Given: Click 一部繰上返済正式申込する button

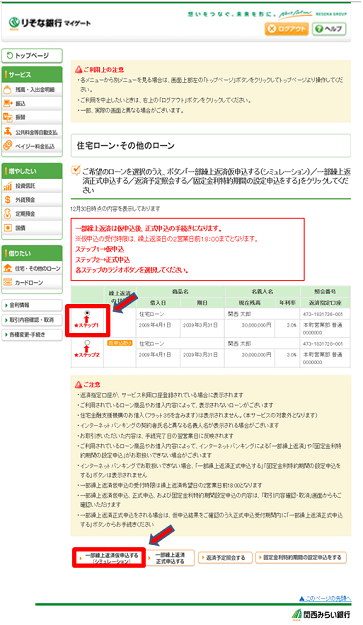Looking at the screenshot, I should point(170,558).
